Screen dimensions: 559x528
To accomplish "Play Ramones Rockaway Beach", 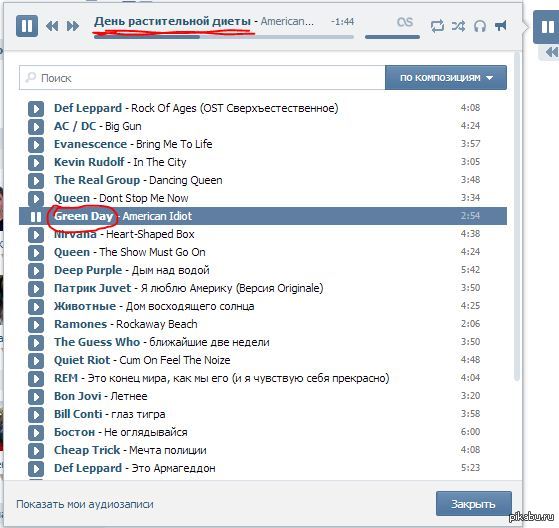I will tap(36, 324).
